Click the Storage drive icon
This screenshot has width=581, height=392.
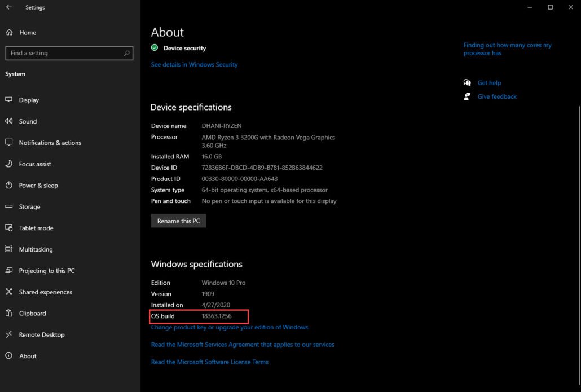point(9,206)
